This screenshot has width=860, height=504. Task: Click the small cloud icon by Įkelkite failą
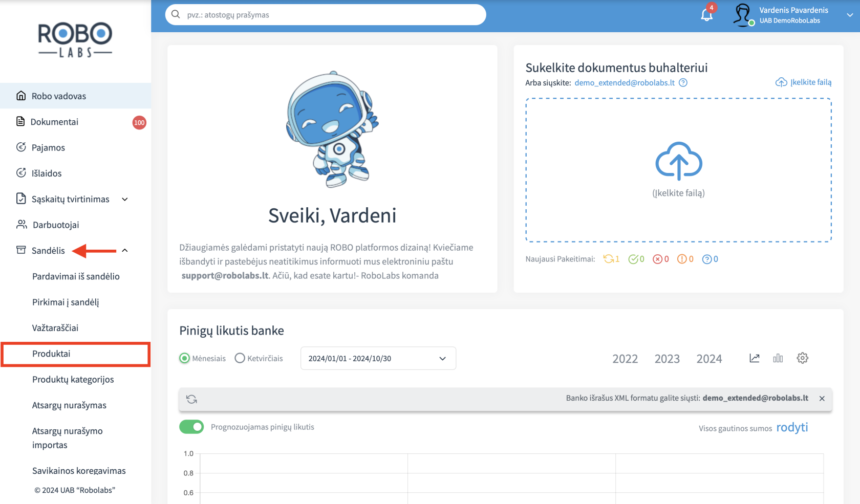pos(781,82)
